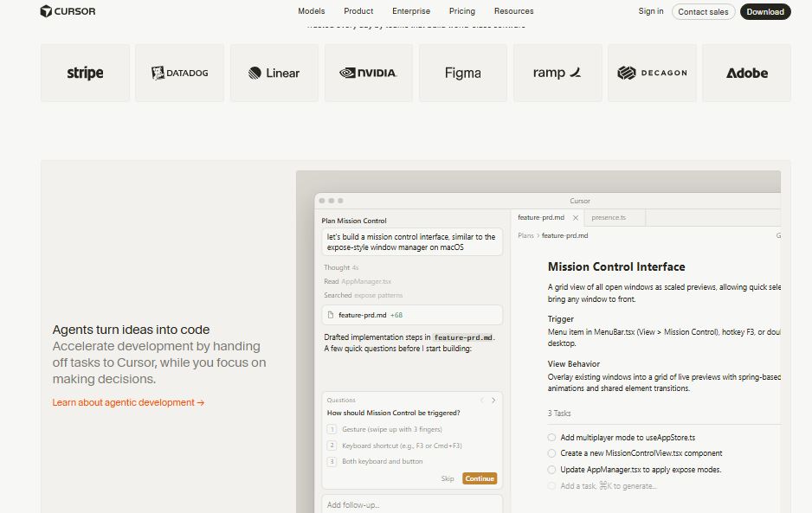The width and height of the screenshot is (812, 513).
Task: Click the Add follow-up input field
Action: (x=412, y=504)
